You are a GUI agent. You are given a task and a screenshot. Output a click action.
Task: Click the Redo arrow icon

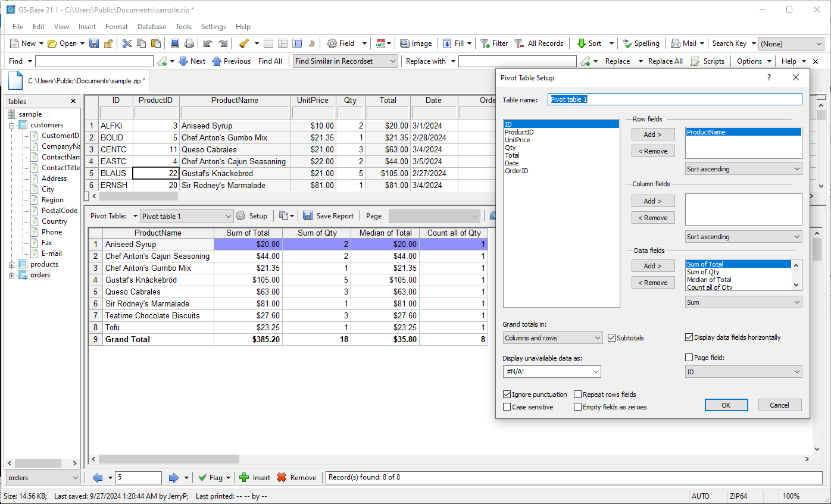pos(223,43)
